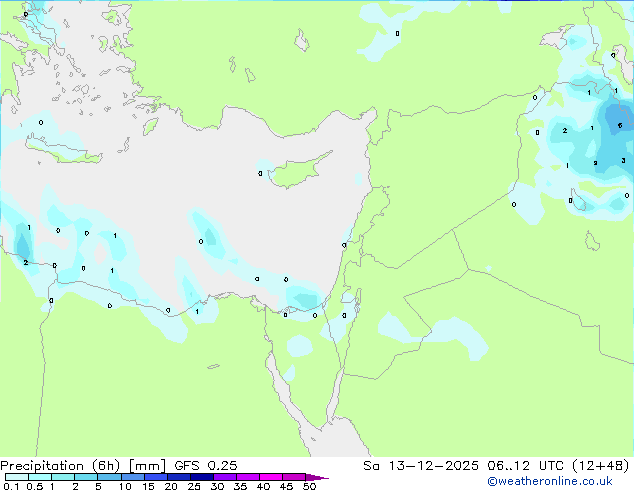Screen dimensions: 634x490
Task: Select the 0.5–1 mm legend color box
Action: (x=40, y=477)
